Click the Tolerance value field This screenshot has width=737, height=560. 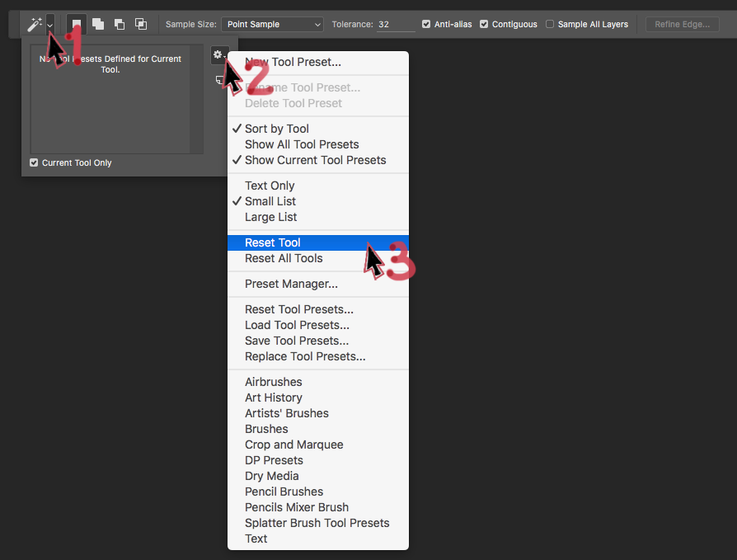coord(396,24)
